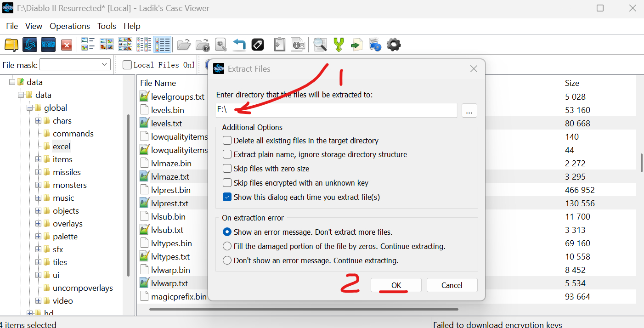
Task: Select Fill damaged portion by zeros option
Action: point(227,246)
